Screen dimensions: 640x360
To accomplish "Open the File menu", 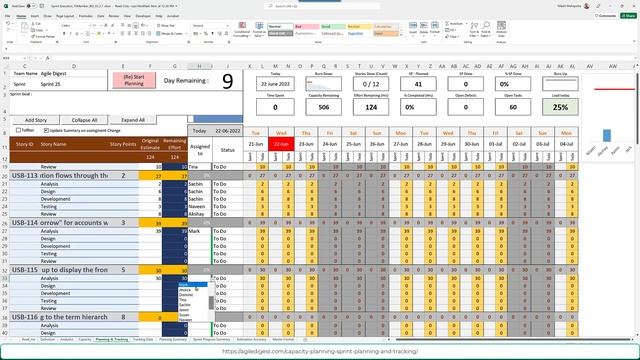I will pos(8,16).
